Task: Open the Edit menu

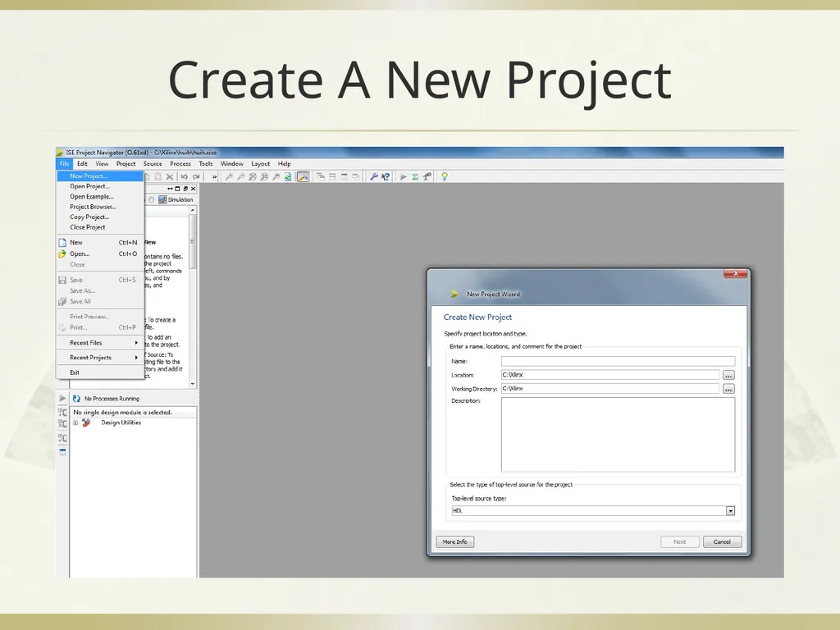Action: pos(82,164)
